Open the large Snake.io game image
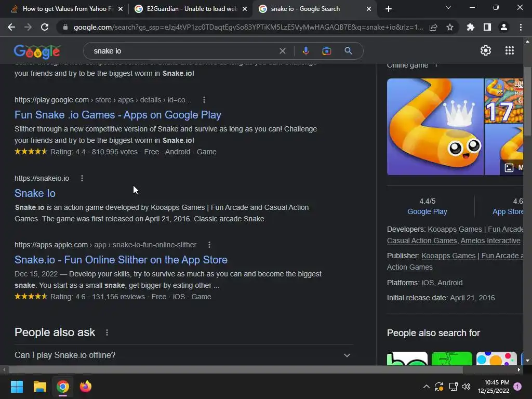532x399 pixels. click(435, 127)
